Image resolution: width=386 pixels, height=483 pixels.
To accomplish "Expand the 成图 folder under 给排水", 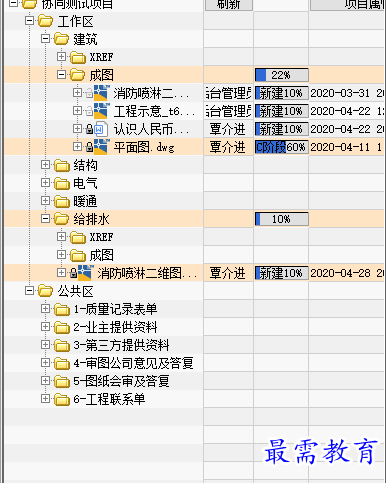I will (61, 255).
